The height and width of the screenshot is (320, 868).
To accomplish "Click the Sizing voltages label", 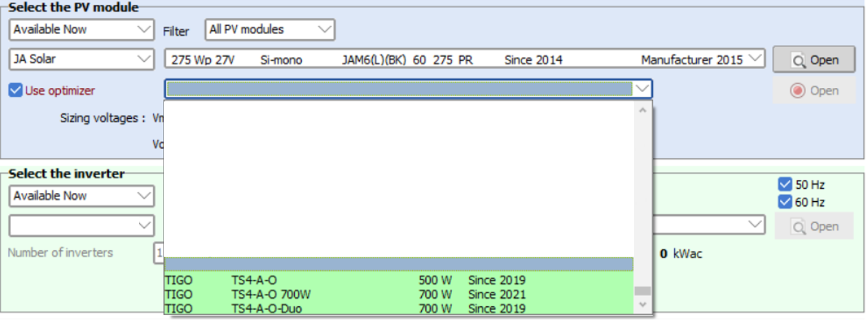I will [x=103, y=118].
